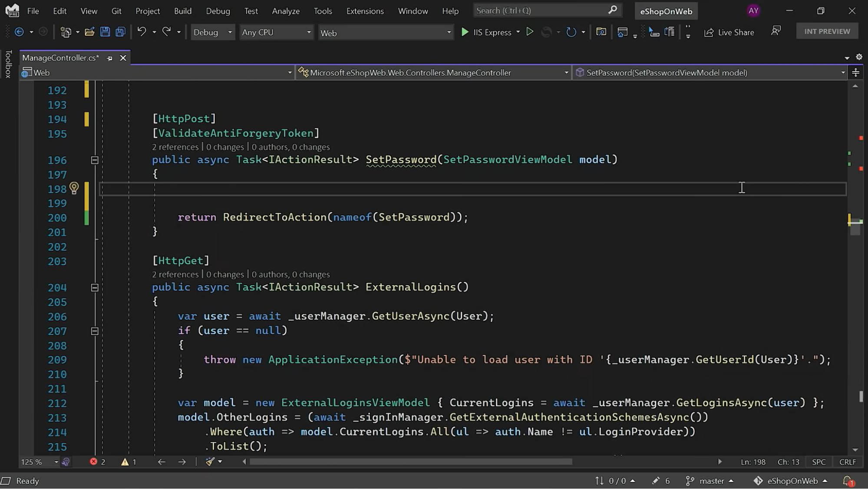Screen dimensions: 868x489
Task: Open the Debug configuration dropdown
Action: (x=212, y=33)
